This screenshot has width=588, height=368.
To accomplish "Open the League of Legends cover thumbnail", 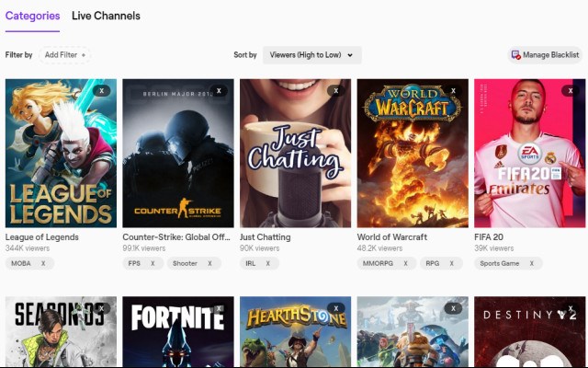I will coord(61,154).
